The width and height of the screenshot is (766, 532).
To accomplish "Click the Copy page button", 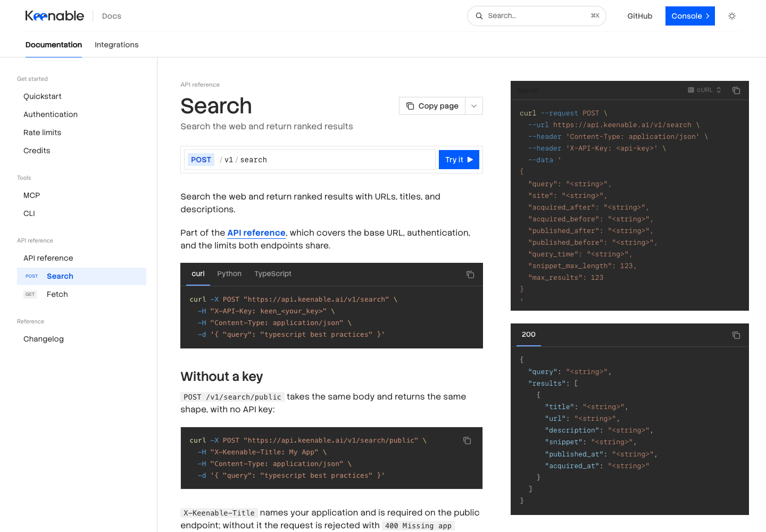I will coord(432,106).
